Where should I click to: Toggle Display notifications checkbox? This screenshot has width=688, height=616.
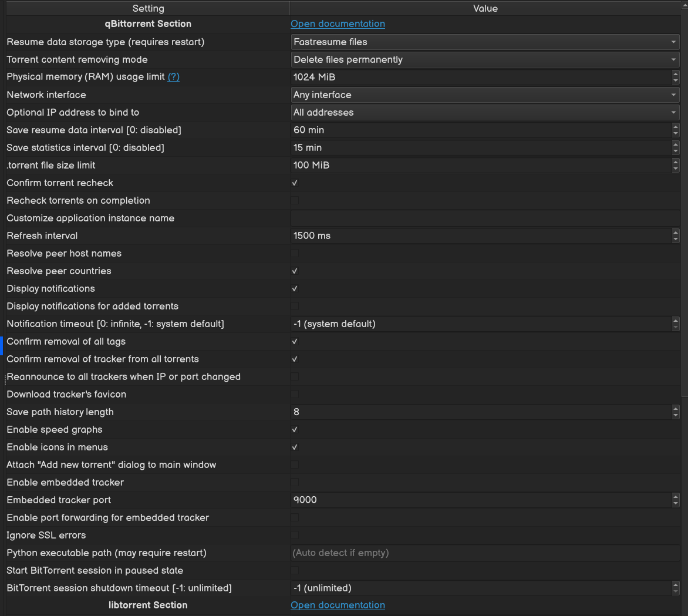click(295, 288)
